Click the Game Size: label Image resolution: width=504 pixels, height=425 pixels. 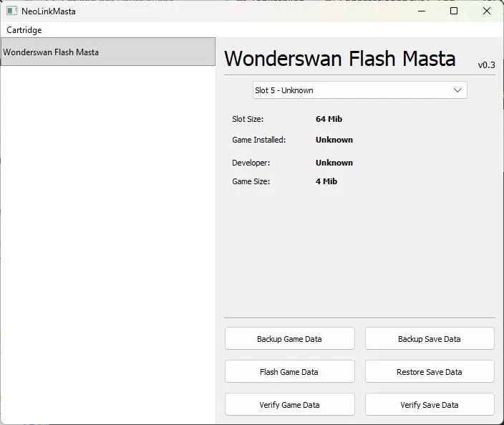251,181
